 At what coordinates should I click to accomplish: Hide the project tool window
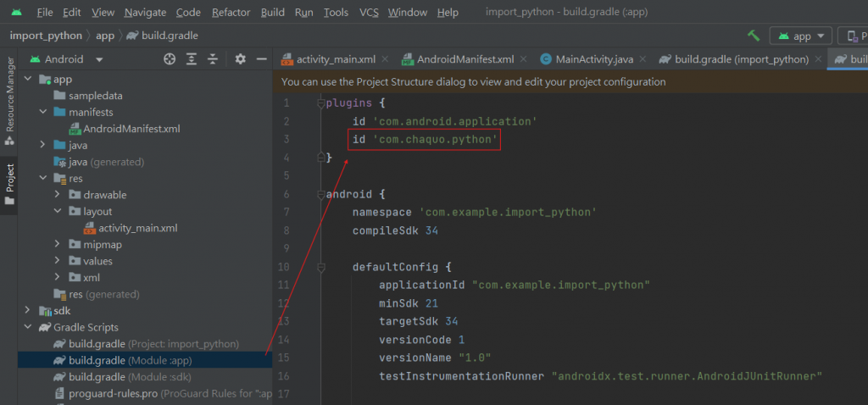click(262, 59)
